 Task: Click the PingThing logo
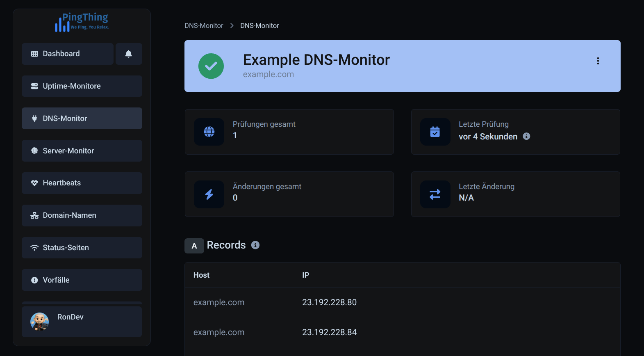click(x=82, y=22)
